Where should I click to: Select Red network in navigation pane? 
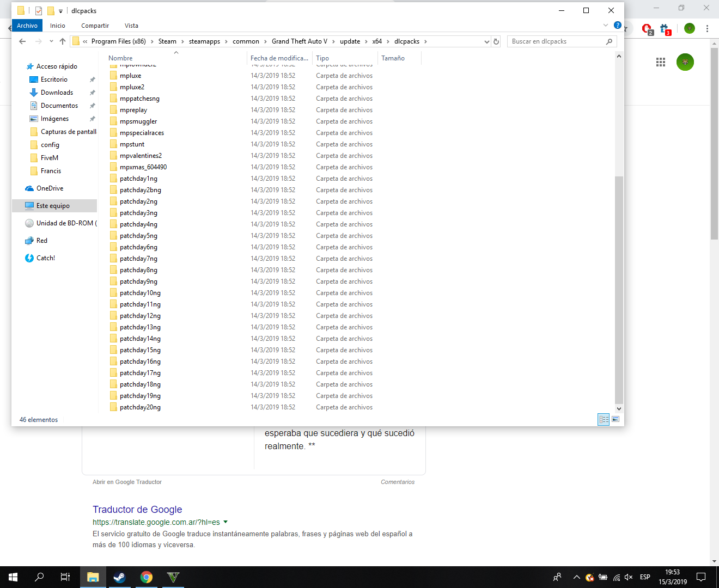click(x=42, y=241)
